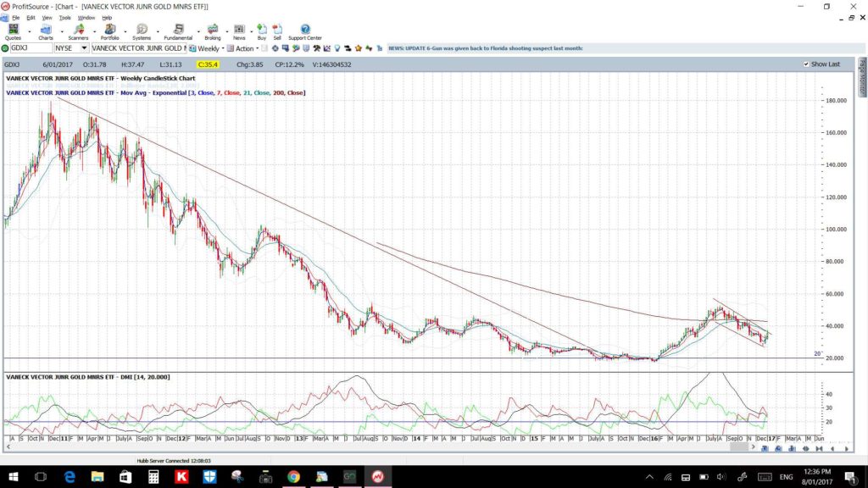Click the chart step-right arrow icon

pyautogui.click(x=847, y=449)
